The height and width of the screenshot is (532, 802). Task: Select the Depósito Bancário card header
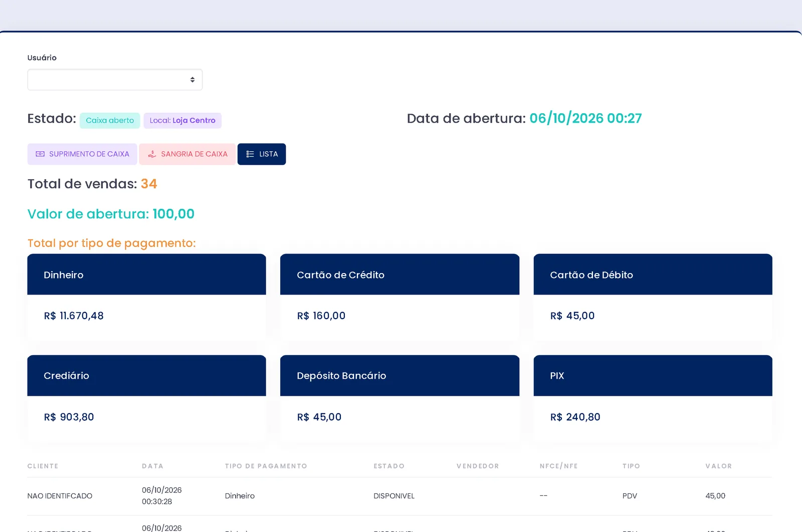tap(399, 376)
